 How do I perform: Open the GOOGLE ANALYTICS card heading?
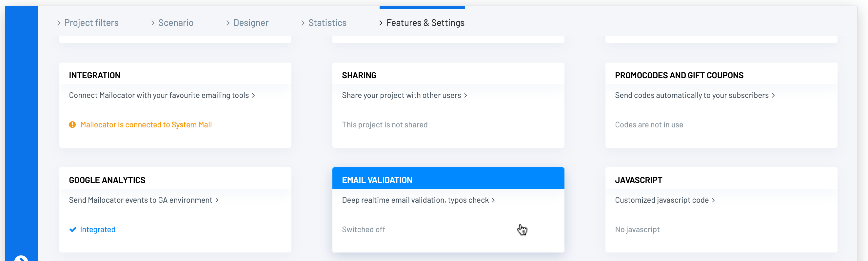pyautogui.click(x=107, y=180)
